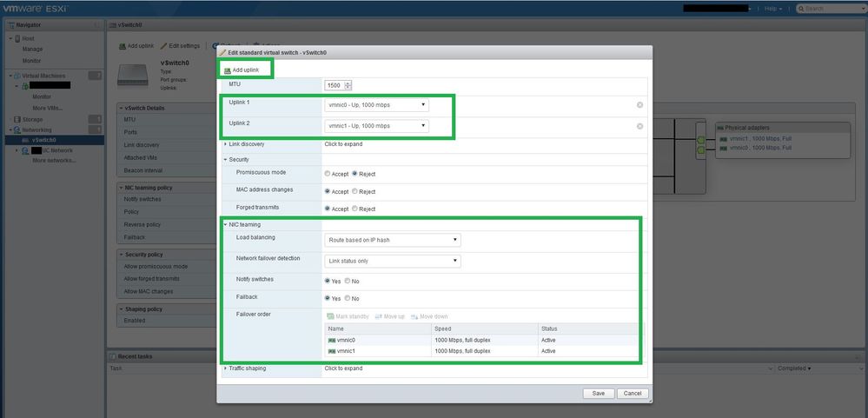Viewport: 868px width, 418px height.
Task: Open the Uplink 1 vmnic0 dropdown
Action: pyautogui.click(x=376, y=104)
